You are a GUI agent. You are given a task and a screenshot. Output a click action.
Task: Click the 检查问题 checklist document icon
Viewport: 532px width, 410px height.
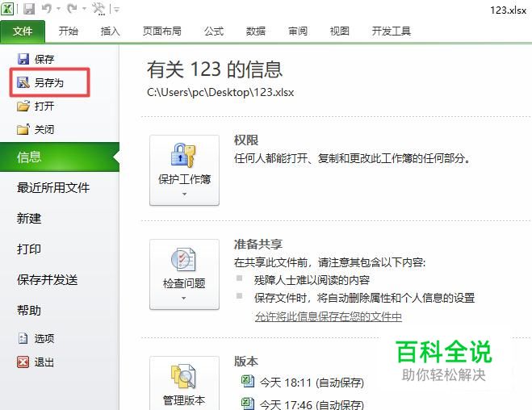click(183, 259)
